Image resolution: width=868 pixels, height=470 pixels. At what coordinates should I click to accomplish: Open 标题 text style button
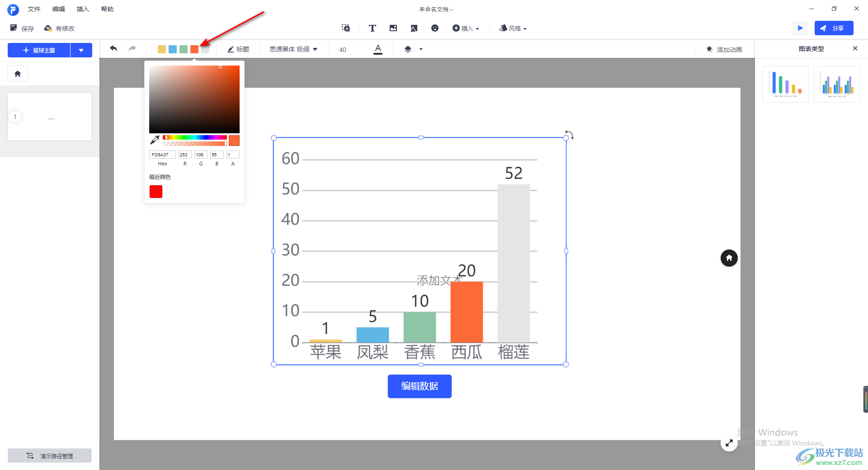tap(238, 49)
